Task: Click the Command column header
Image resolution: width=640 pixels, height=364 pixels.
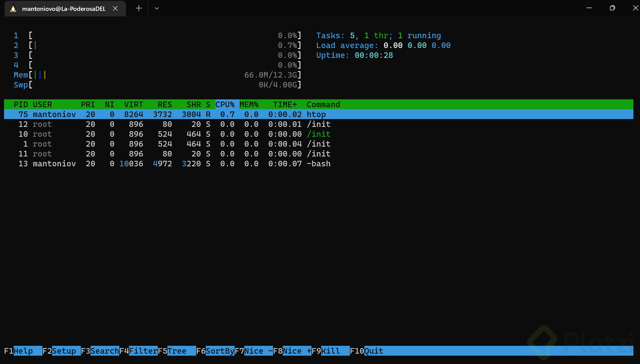Action: click(323, 104)
